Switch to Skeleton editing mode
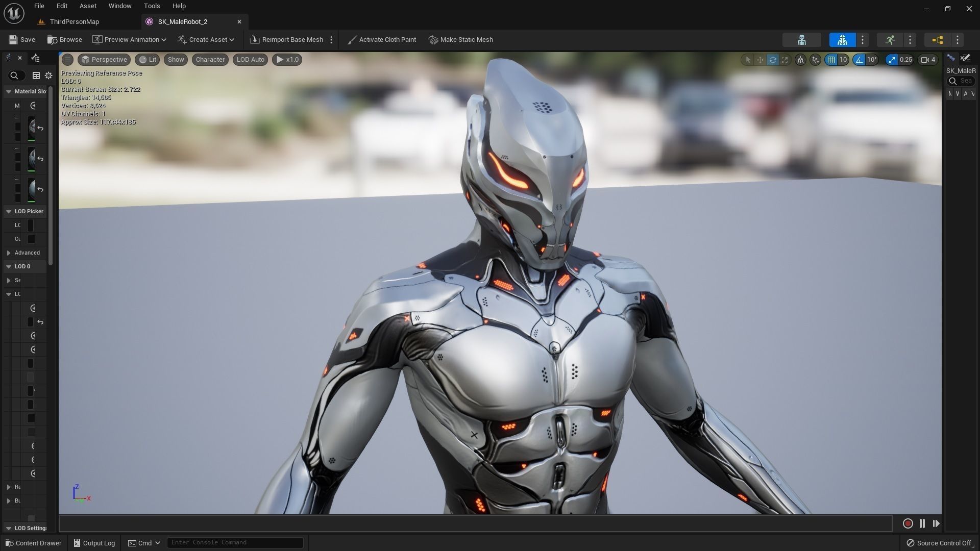 point(801,40)
